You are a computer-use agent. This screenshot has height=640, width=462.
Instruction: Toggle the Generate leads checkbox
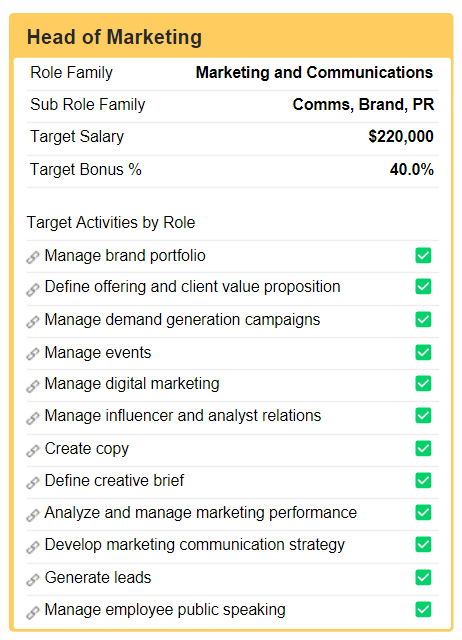coord(423,577)
